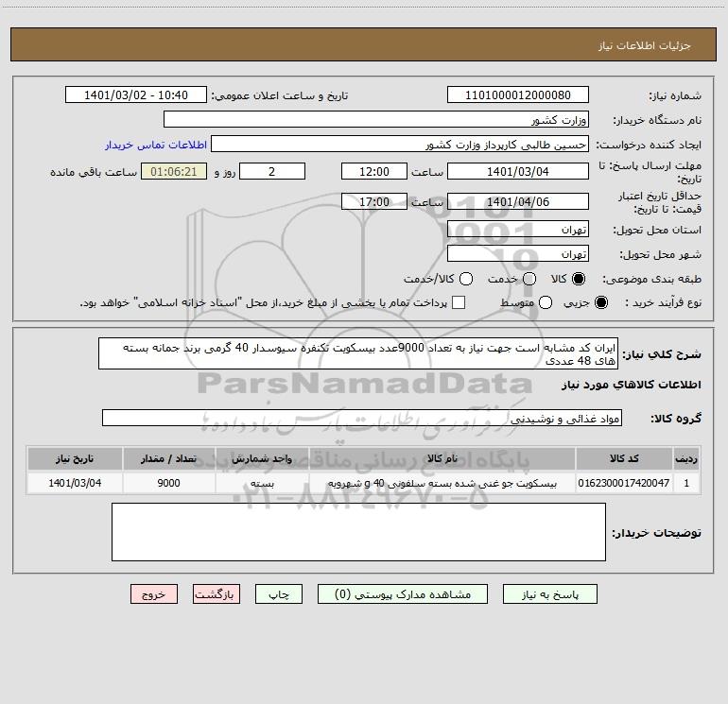Click the کد کالا column header
This screenshot has height=704, width=728.
tap(624, 458)
